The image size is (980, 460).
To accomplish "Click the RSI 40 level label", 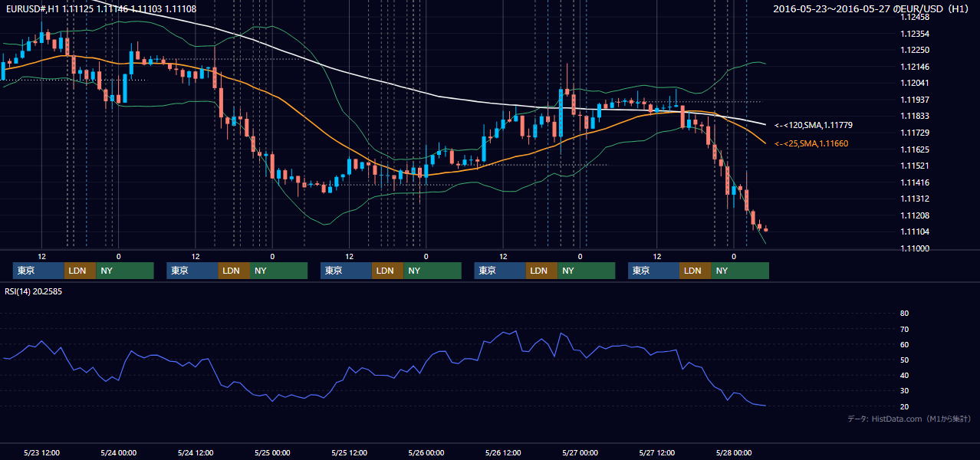I will [904, 375].
